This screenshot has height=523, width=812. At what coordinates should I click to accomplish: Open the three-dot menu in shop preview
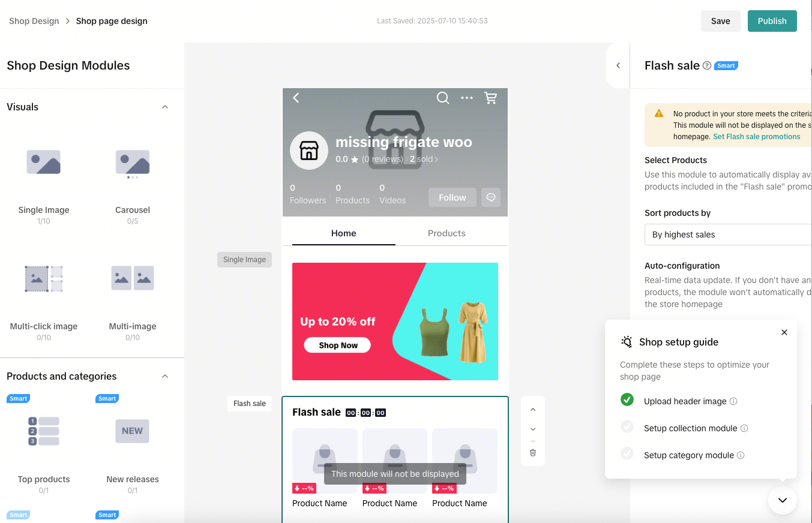(467, 98)
